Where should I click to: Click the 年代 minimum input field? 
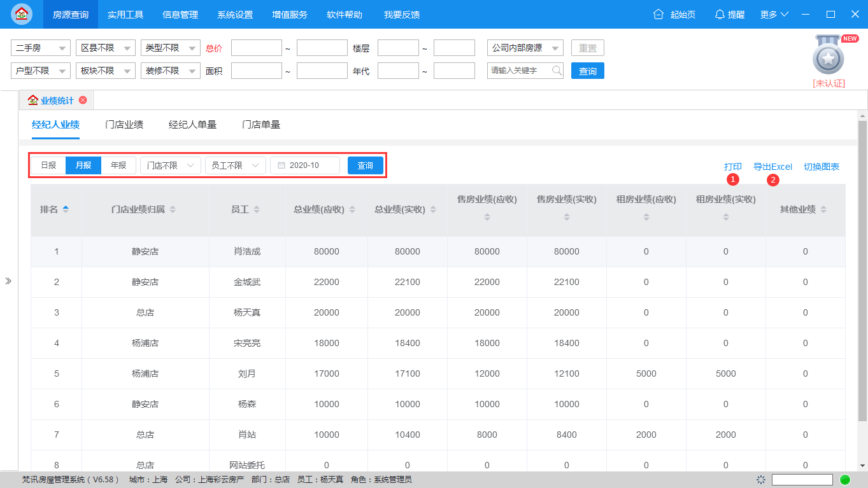[x=398, y=71]
